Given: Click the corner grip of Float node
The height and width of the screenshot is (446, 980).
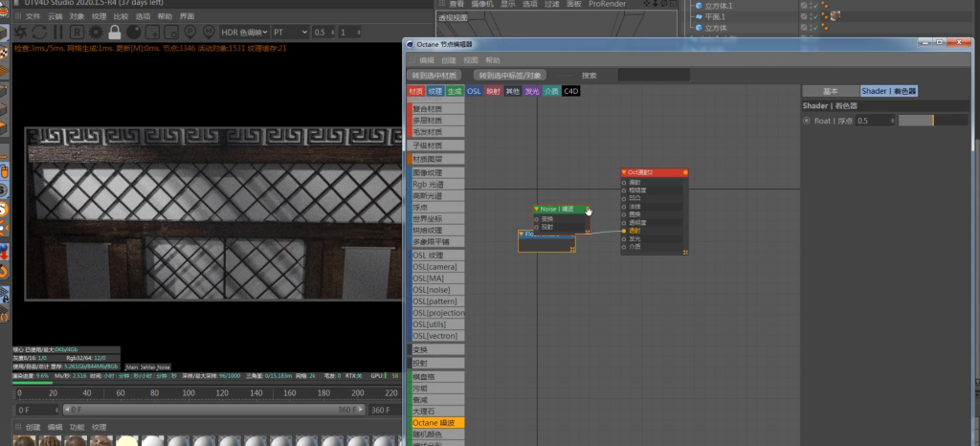Looking at the screenshot, I should [x=572, y=249].
